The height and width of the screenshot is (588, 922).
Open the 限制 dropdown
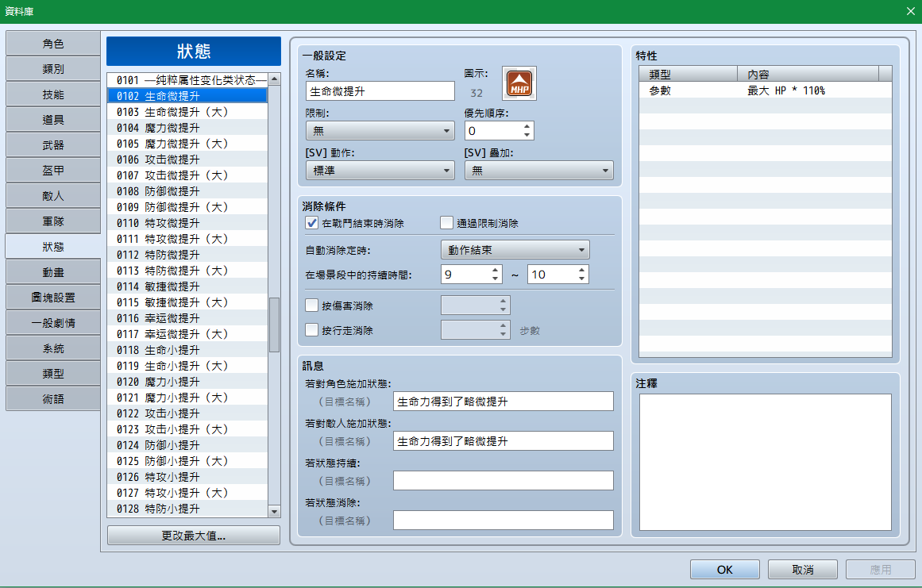380,130
